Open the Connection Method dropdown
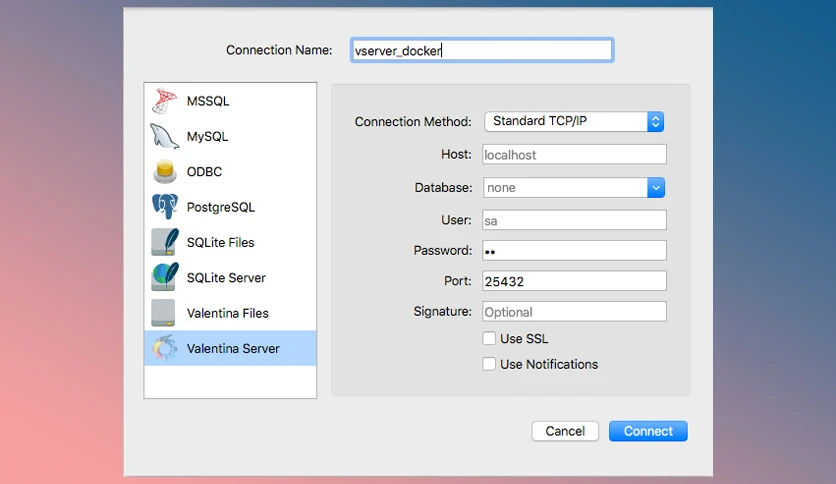The image size is (836, 484). click(x=574, y=122)
